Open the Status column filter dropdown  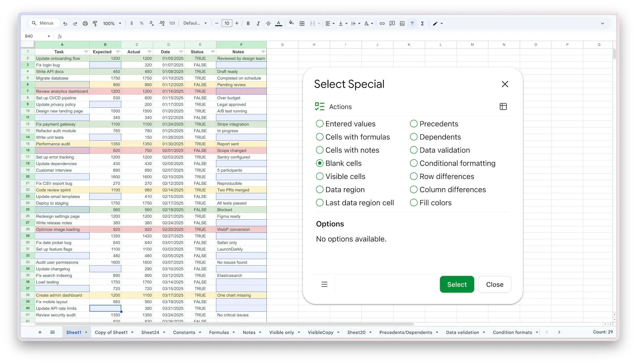click(213, 52)
